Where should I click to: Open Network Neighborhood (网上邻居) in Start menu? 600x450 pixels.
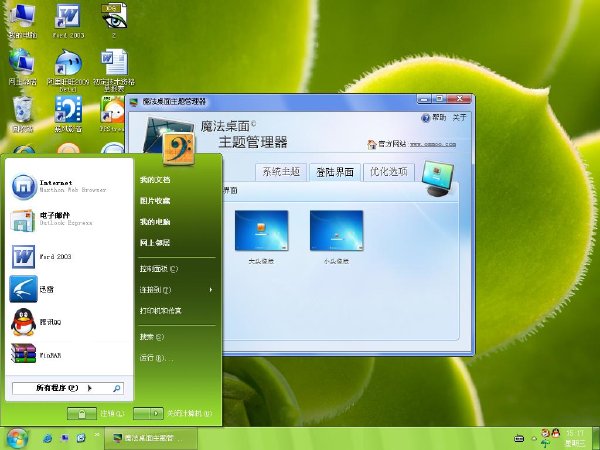[x=155, y=243]
